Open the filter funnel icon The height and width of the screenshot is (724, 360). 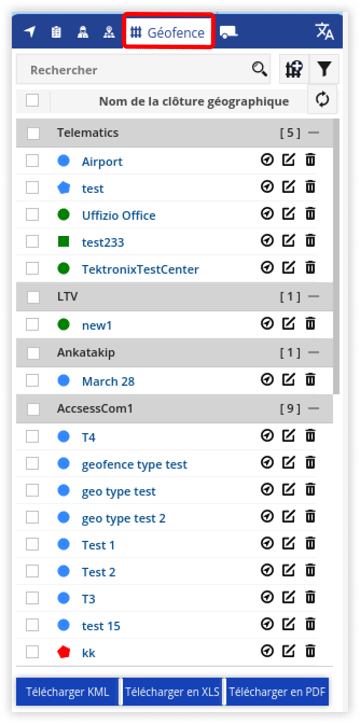click(324, 69)
